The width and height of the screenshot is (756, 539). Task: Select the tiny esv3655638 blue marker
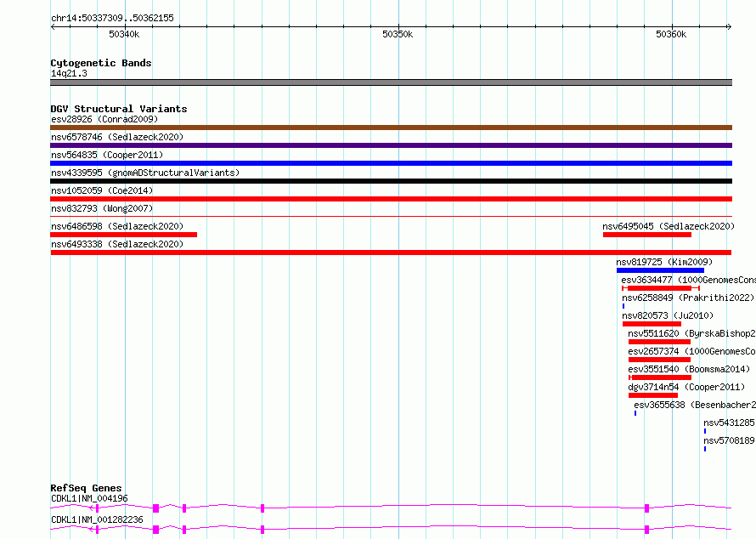point(635,413)
